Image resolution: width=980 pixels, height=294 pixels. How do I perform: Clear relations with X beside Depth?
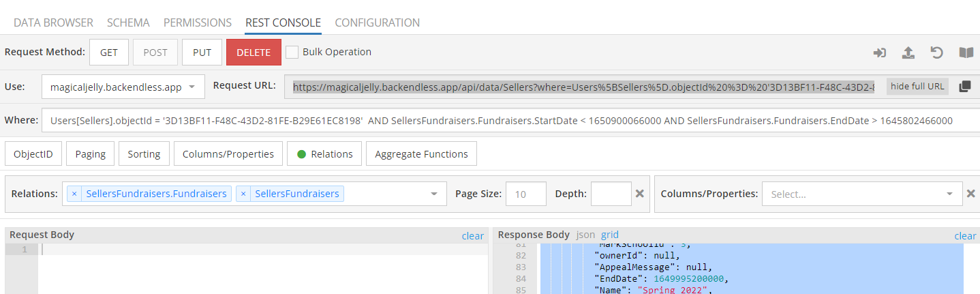pyautogui.click(x=640, y=194)
